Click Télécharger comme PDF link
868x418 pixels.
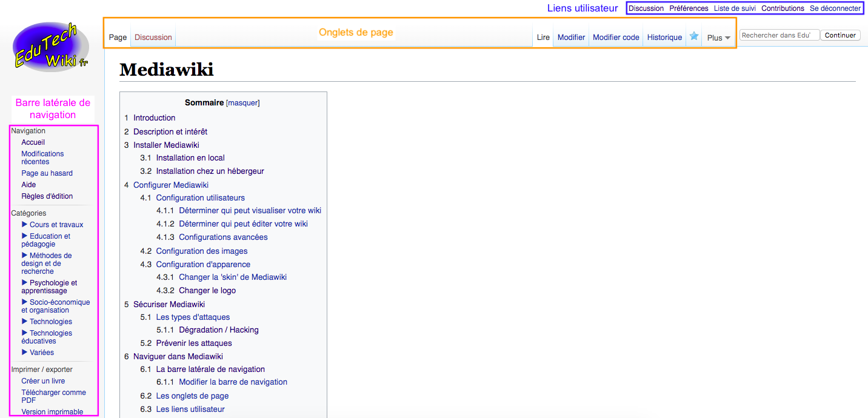coord(54,396)
